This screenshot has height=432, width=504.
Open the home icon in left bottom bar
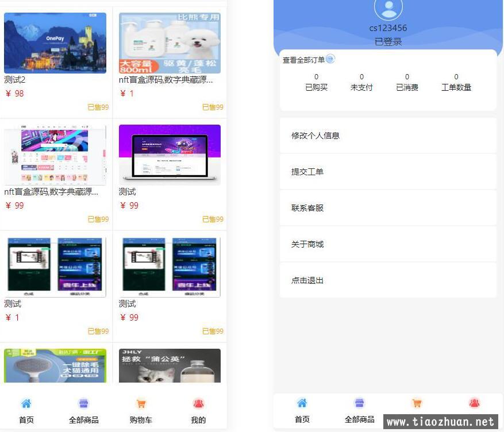26,403
